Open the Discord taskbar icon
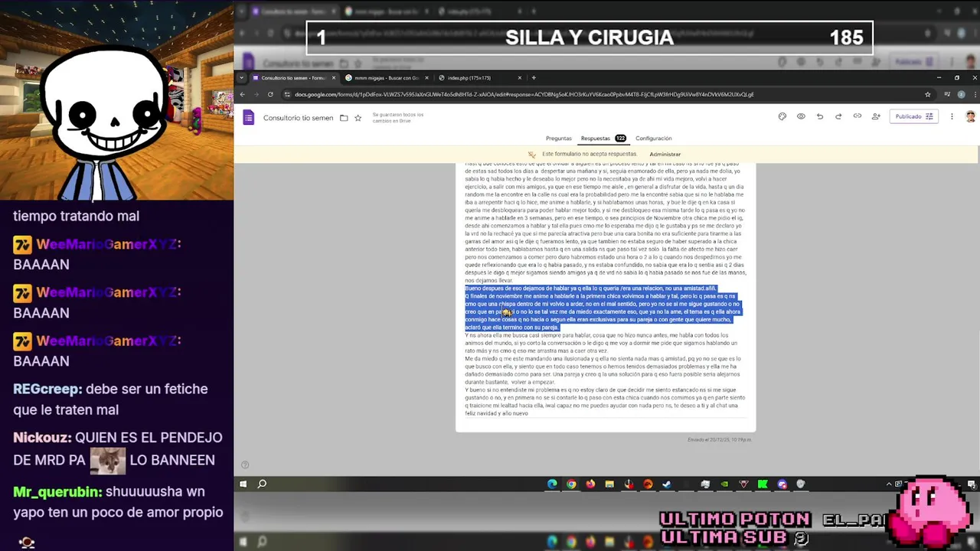The image size is (980, 551). pyautogui.click(x=782, y=484)
